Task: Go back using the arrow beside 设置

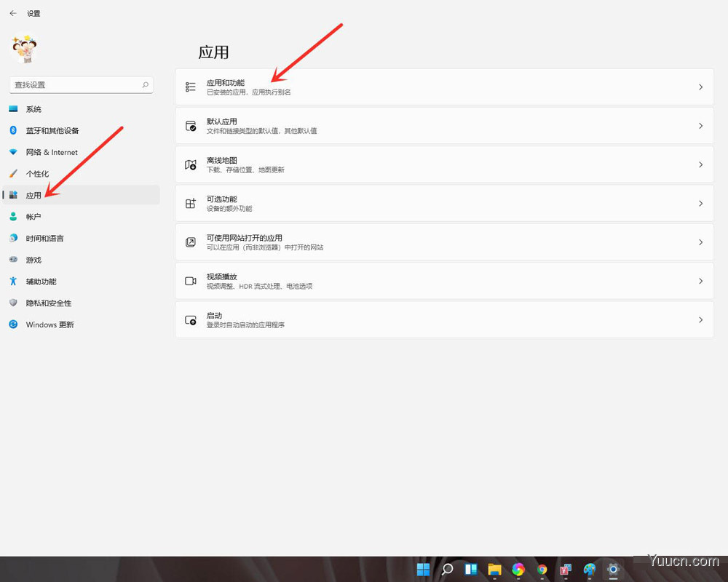Action: (13, 14)
